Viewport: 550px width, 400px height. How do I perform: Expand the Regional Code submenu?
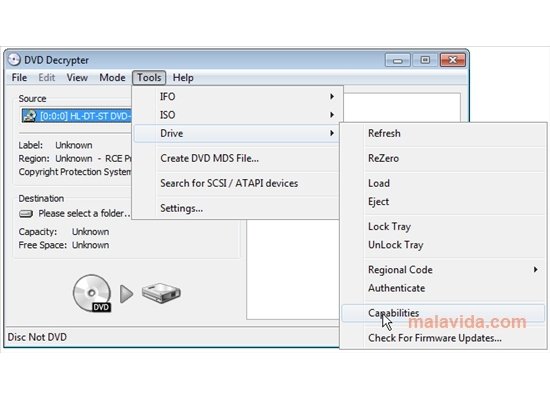pos(443,270)
